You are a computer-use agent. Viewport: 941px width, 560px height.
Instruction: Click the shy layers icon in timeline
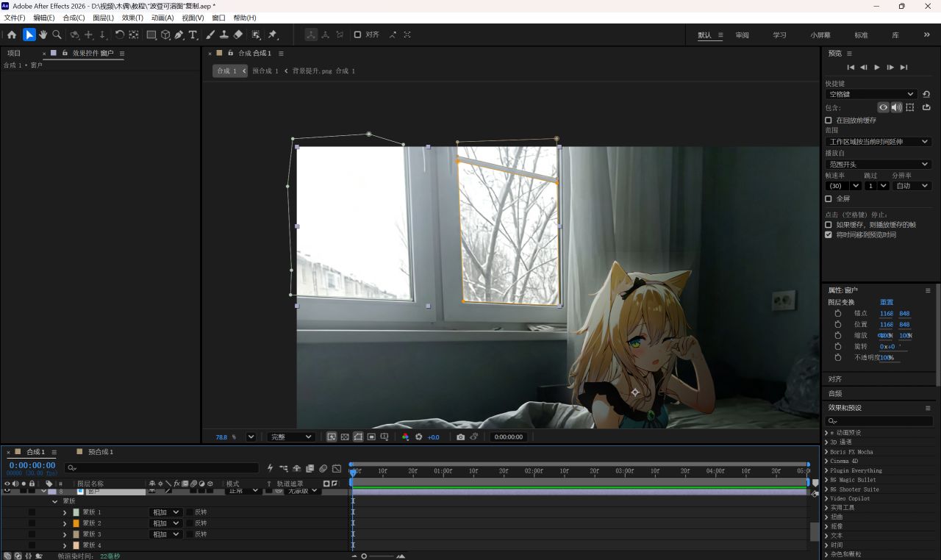(297, 468)
